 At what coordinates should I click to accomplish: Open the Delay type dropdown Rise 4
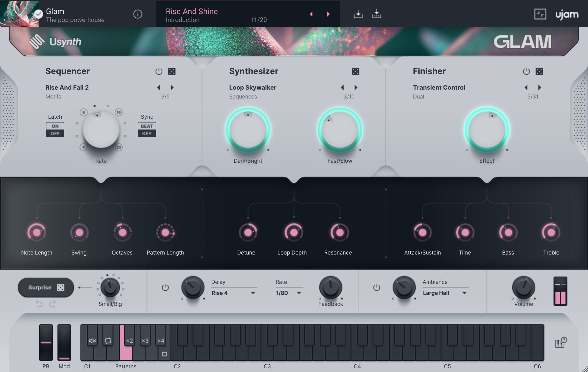pos(234,293)
